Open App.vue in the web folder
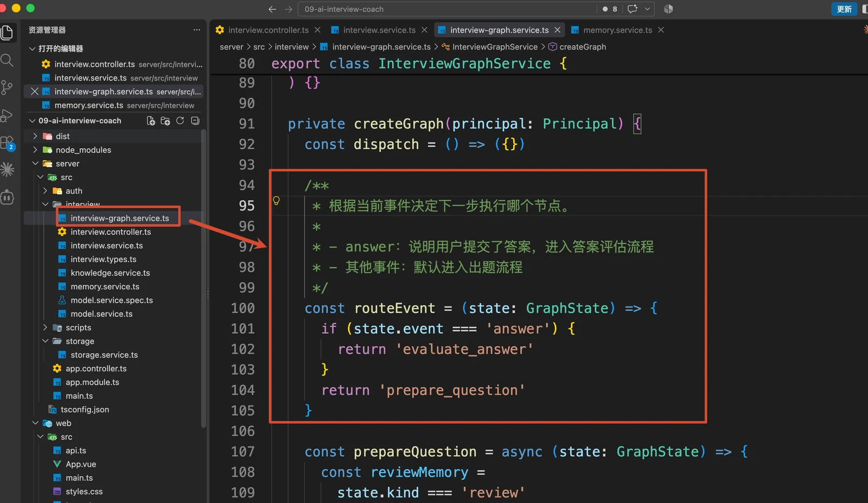Screen dimensions: 868x503 pyautogui.click(x=81, y=464)
